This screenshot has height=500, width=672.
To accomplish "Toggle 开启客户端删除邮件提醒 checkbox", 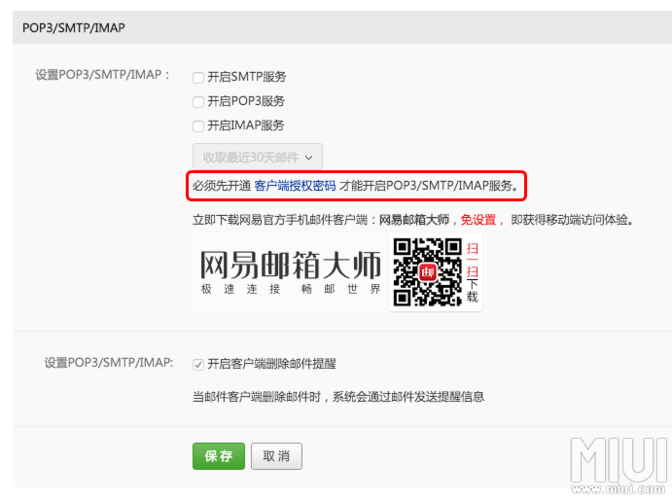I will (x=198, y=364).
